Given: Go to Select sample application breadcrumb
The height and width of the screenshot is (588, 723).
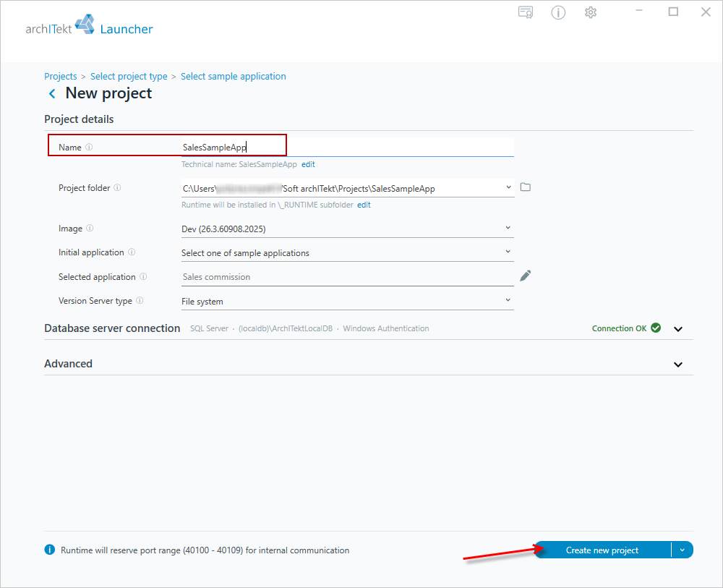Looking at the screenshot, I should [234, 76].
